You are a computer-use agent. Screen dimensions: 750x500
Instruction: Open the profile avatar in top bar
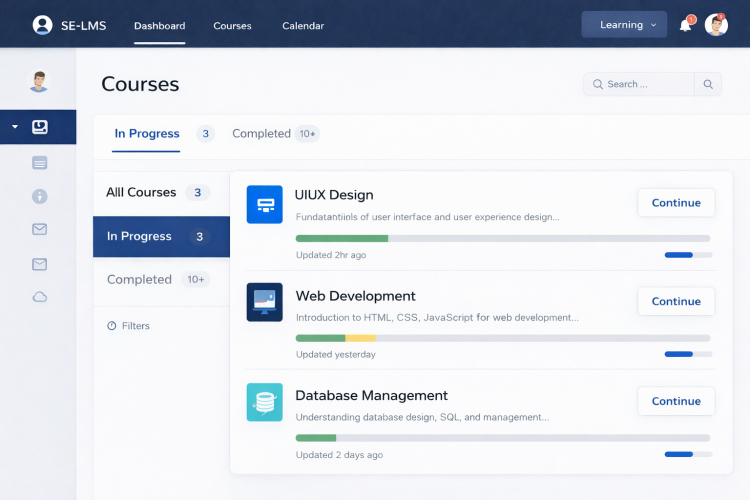tap(716, 25)
